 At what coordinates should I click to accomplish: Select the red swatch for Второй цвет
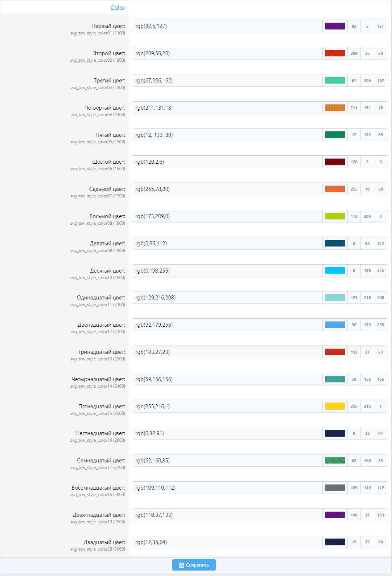click(335, 53)
